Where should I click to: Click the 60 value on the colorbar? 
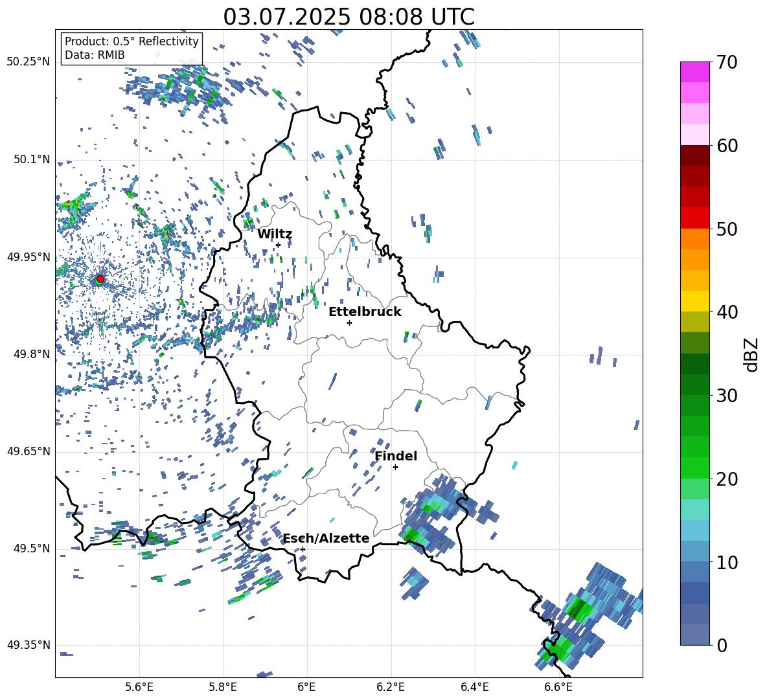(727, 146)
